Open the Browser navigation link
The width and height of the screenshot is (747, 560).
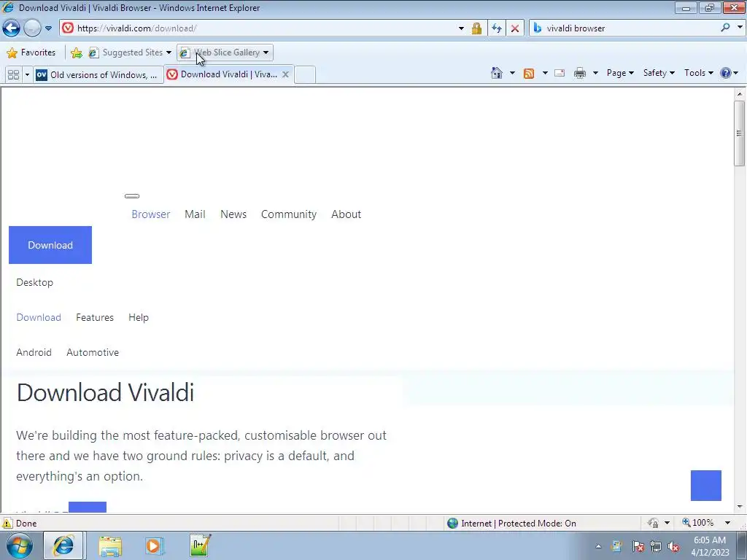pyautogui.click(x=150, y=214)
